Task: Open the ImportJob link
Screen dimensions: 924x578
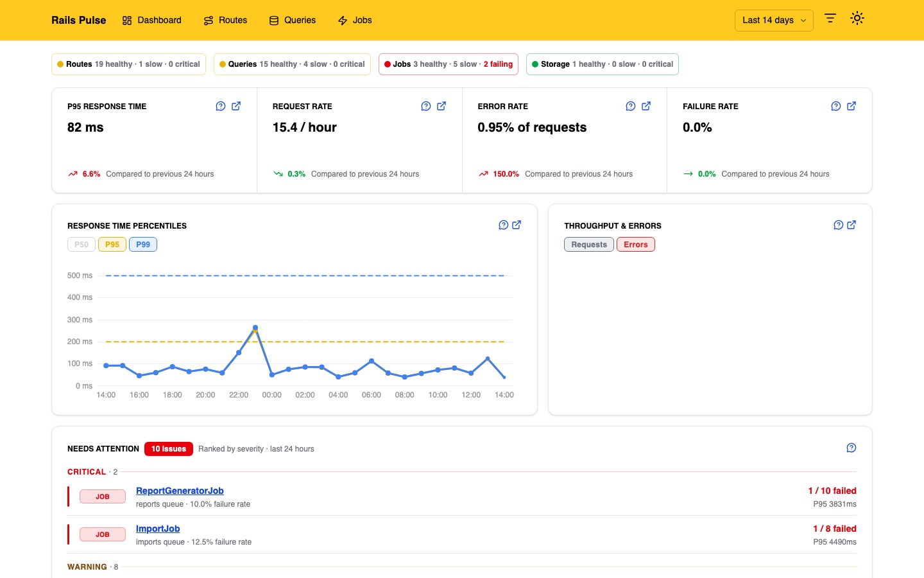Action: coord(158,529)
